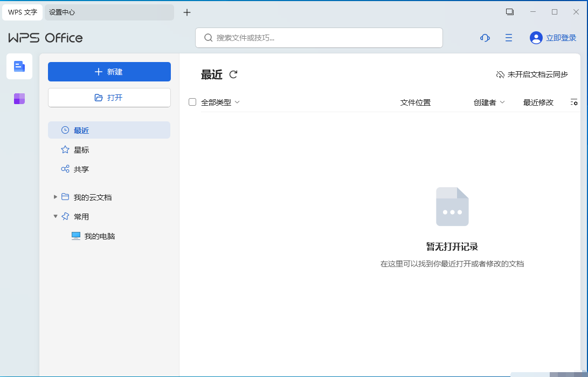Click the customer service headset icon
The height and width of the screenshot is (377, 588).
[x=485, y=38]
